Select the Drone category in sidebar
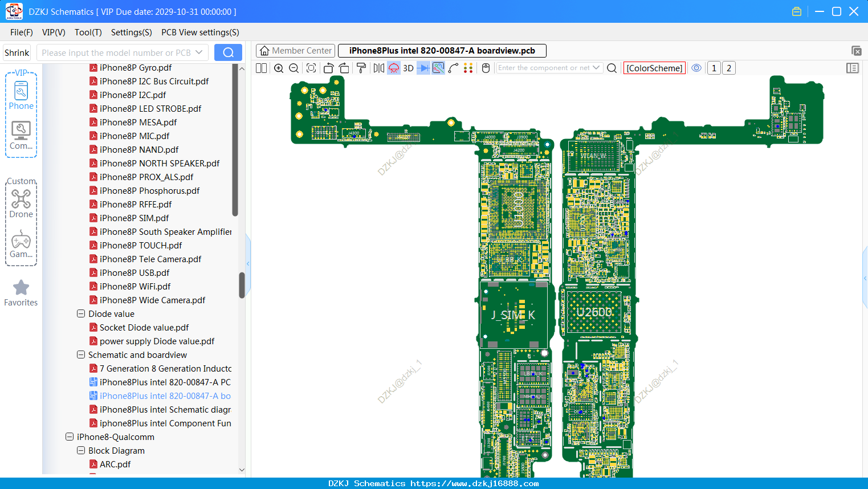This screenshot has height=489, width=868. (x=21, y=203)
